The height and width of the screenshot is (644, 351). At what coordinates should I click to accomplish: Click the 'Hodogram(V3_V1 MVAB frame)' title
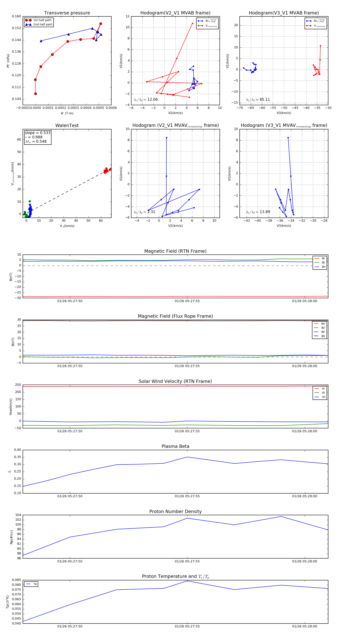[284, 13]
